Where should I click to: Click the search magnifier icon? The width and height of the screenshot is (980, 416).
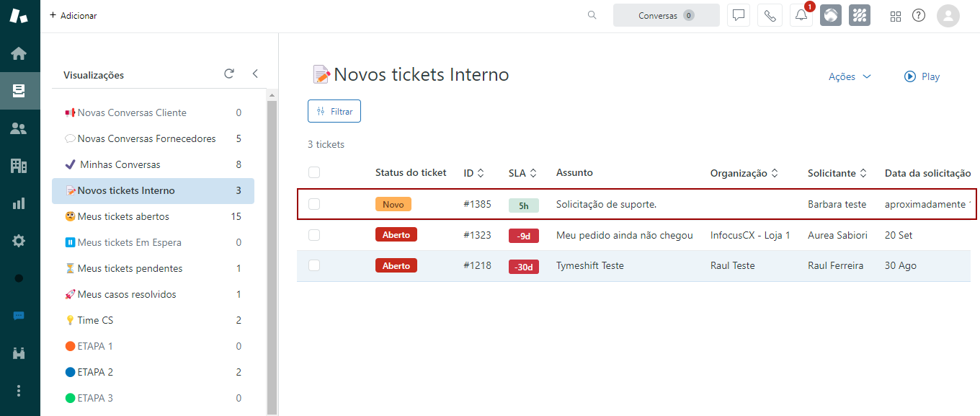point(592,15)
